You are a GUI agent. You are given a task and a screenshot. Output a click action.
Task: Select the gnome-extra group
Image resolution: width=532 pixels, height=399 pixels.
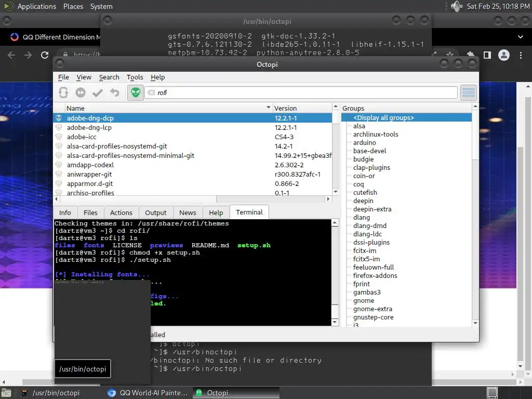(x=373, y=309)
